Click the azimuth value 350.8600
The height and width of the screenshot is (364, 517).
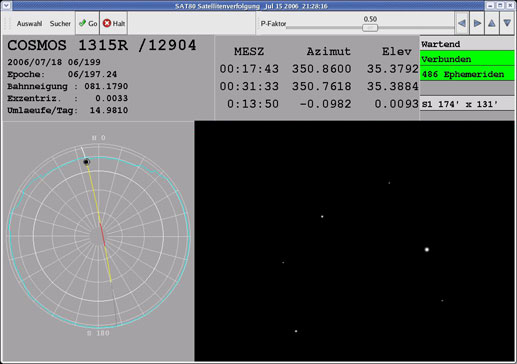(321, 69)
